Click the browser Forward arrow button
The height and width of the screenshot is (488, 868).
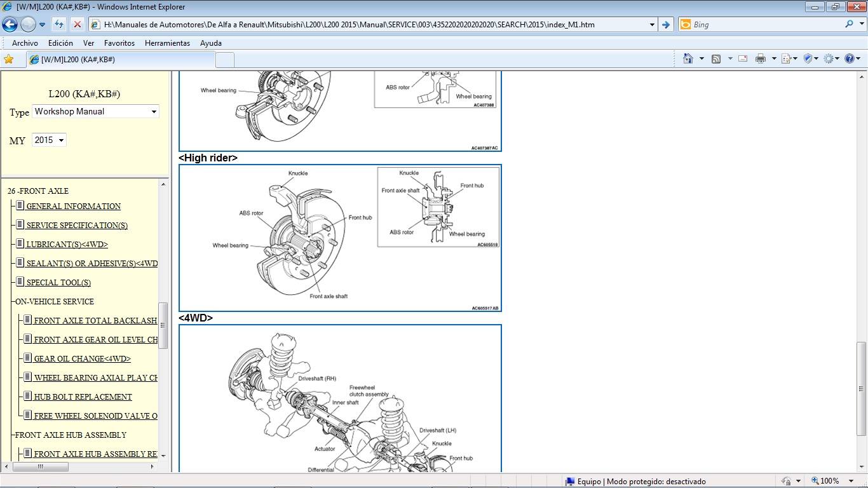28,25
